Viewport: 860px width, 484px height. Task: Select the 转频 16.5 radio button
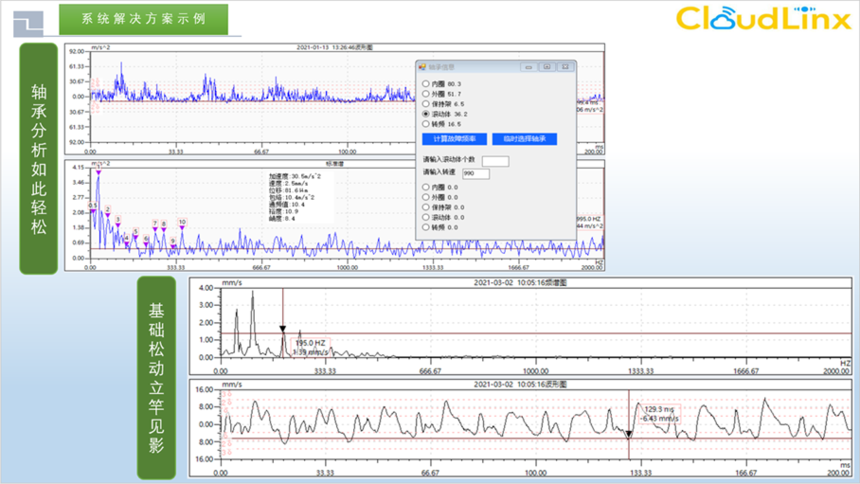426,124
